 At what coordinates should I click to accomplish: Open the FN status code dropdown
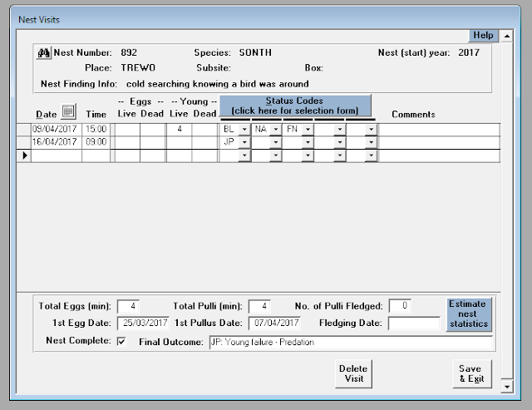tap(308, 129)
